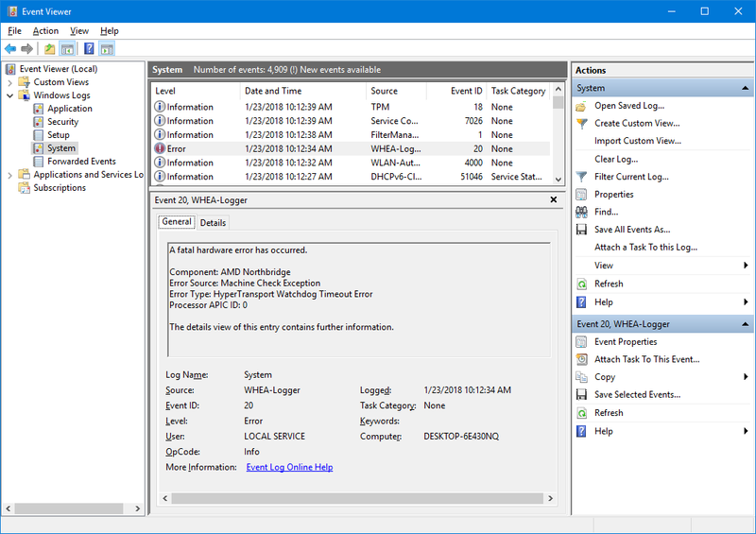
Task: Select the Security log in tree
Action: pyautogui.click(x=62, y=122)
